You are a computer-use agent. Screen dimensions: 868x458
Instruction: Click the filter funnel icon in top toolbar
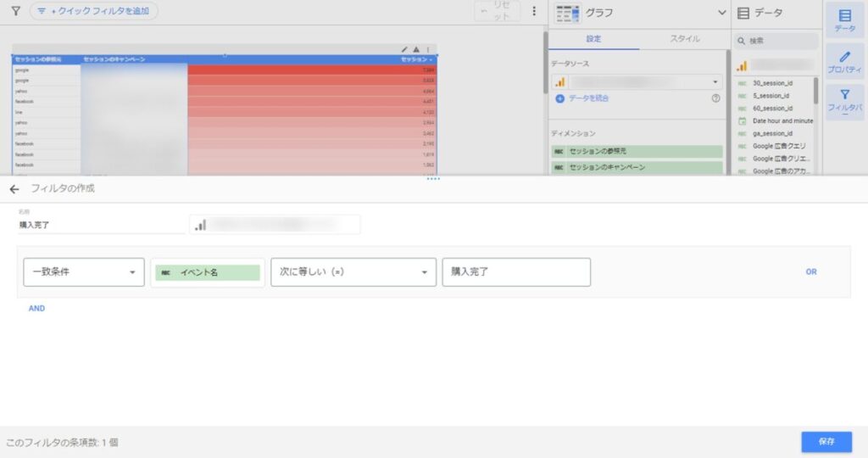pos(15,11)
